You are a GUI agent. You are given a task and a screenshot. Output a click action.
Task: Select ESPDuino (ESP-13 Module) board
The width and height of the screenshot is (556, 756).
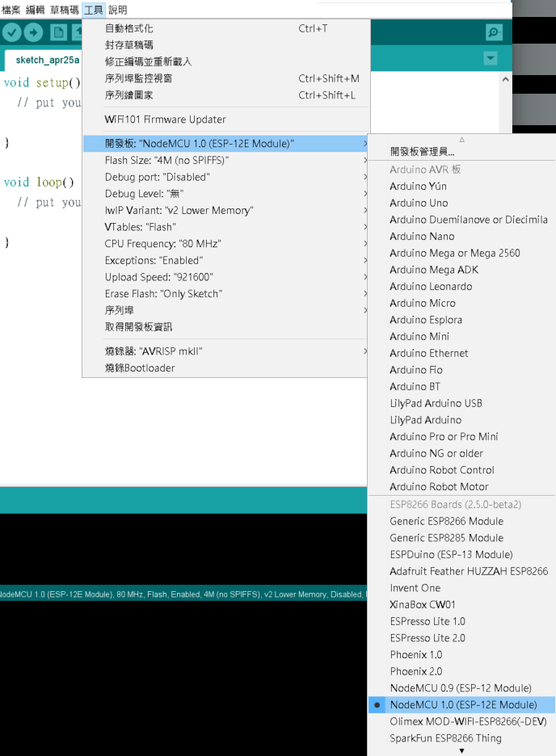(x=461, y=554)
